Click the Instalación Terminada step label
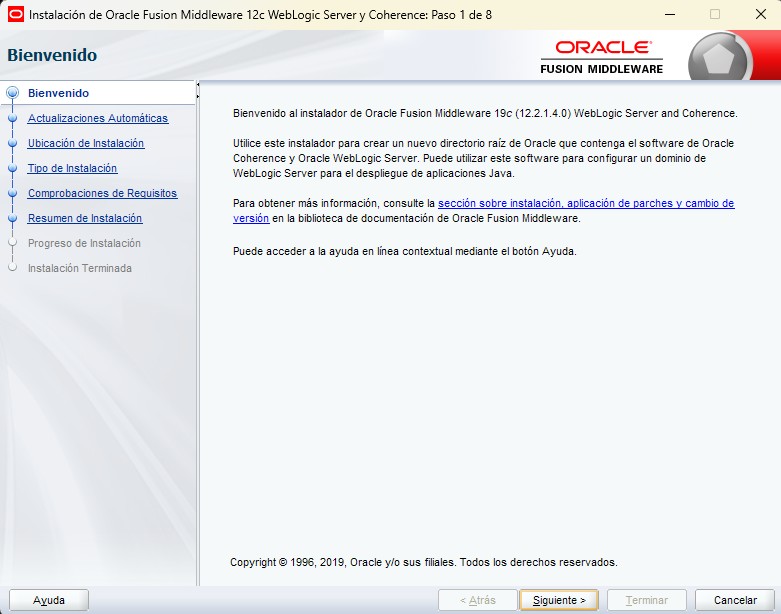Viewport: 781px width, 614px height. pos(80,268)
